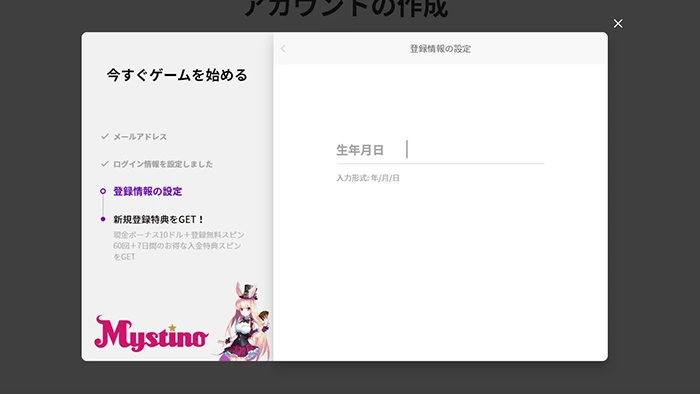Click the gold star in the Mystino logo

point(172,328)
